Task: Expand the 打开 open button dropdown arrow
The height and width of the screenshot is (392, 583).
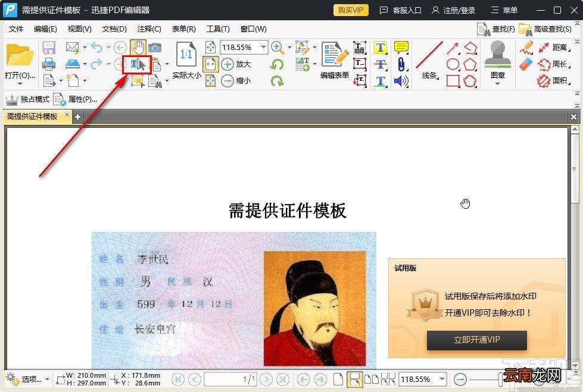Action: (x=20, y=84)
